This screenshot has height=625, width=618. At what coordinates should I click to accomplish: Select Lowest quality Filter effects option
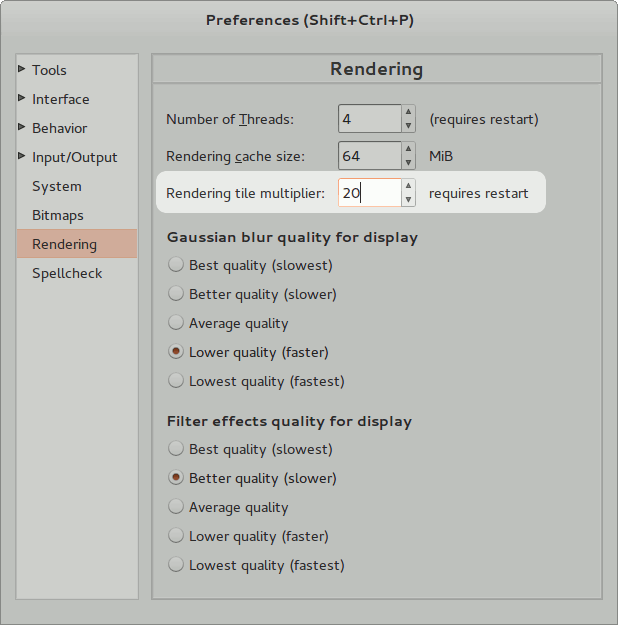pyautogui.click(x=176, y=565)
